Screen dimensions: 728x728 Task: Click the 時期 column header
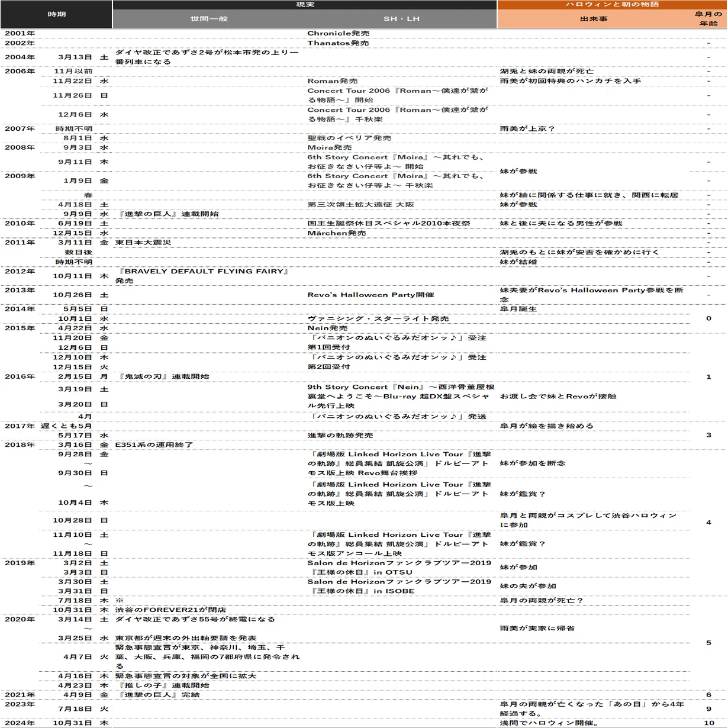pos(56,14)
